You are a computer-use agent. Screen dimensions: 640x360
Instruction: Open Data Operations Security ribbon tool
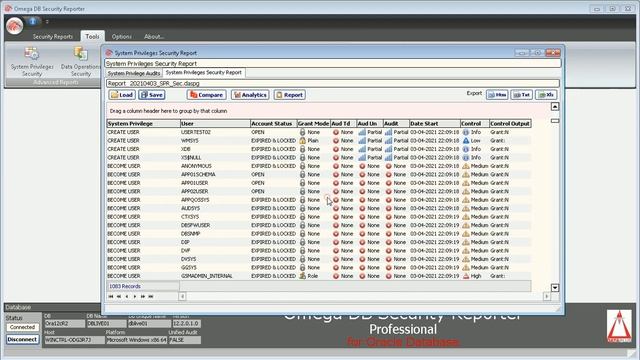click(80, 62)
